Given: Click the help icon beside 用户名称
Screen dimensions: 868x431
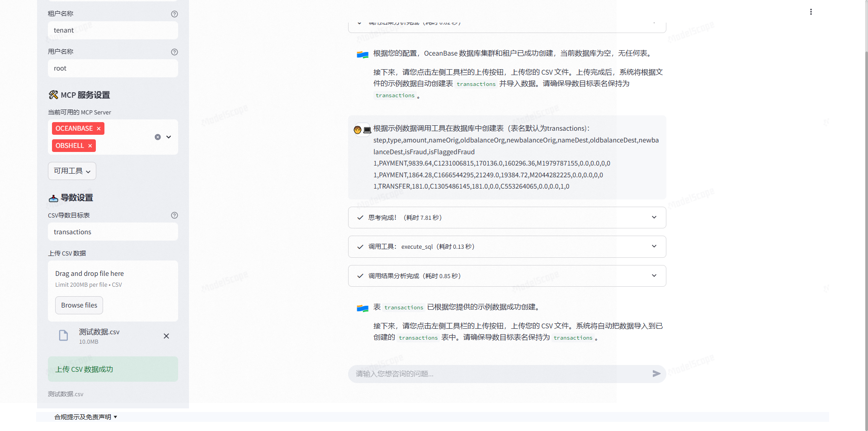Looking at the screenshot, I should pos(175,52).
